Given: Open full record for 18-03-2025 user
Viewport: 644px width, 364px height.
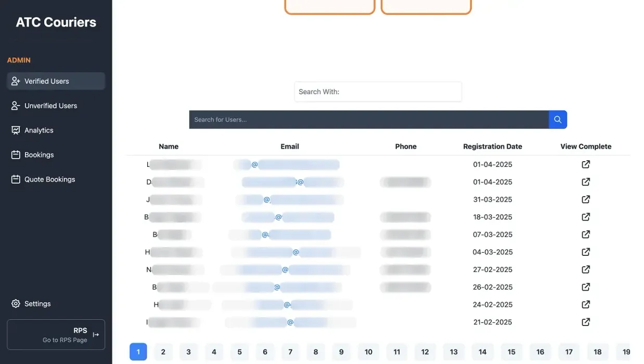Looking at the screenshot, I should (586, 217).
